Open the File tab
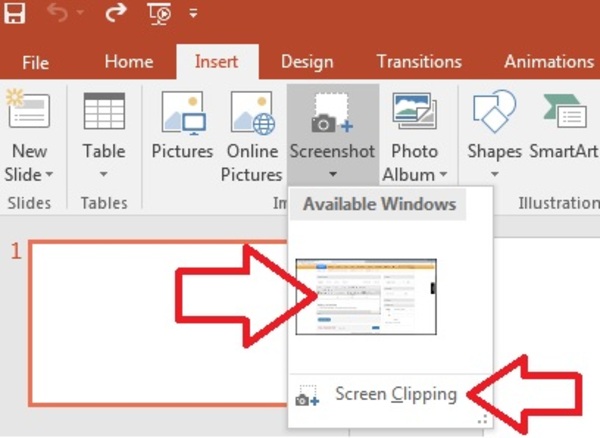Image resolution: width=600 pixels, height=438 pixels. click(35, 62)
